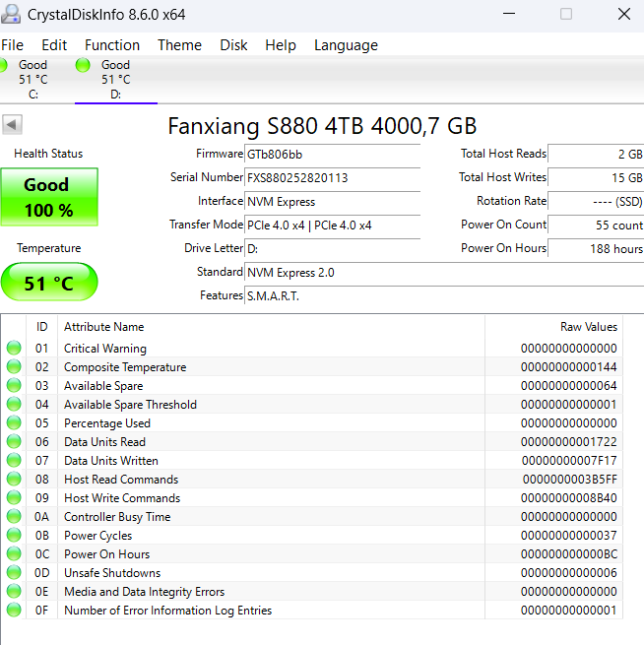Click the status orb for Unsafe Shutdowns
Viewport: 644px width, 645px height.
[x=14, y=573]
